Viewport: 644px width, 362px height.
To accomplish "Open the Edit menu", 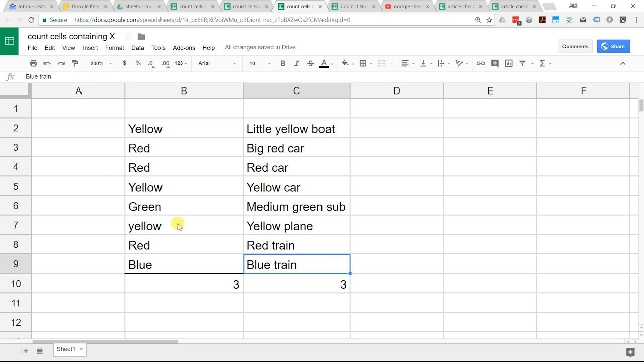I will coord(50,48).
